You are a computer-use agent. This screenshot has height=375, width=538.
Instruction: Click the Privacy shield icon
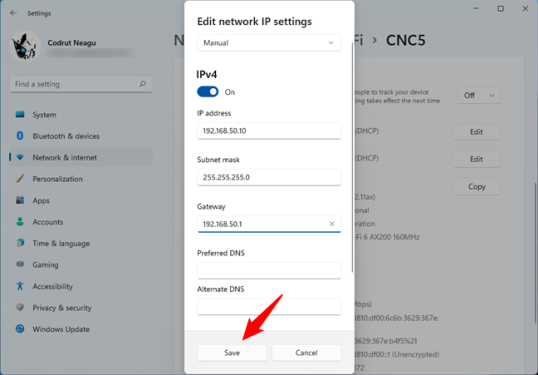pyautogui.click(x=20, y=307)
